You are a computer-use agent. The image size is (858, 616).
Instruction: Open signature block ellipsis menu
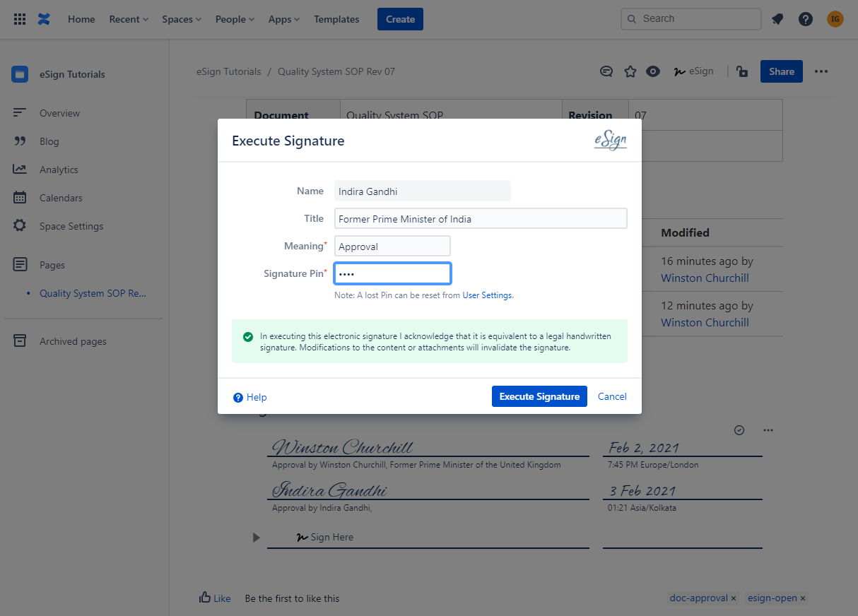pos(768,430)
